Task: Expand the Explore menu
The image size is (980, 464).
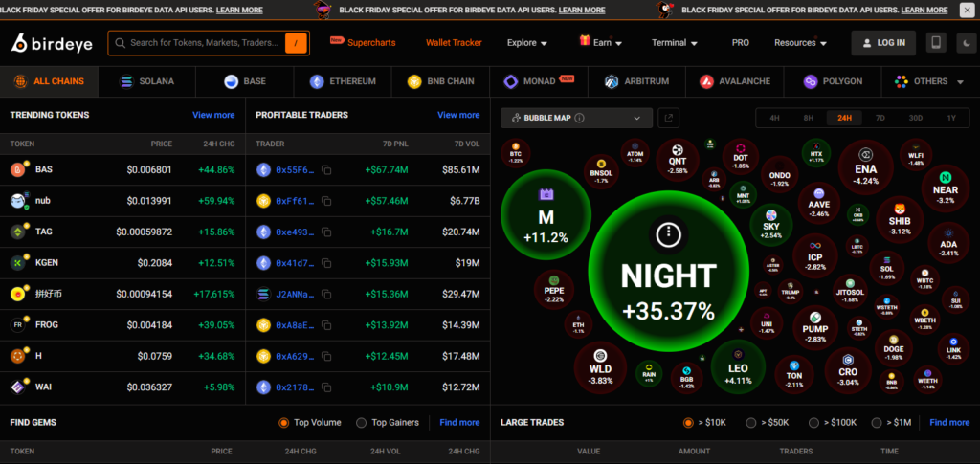Action: pos(527,43)
